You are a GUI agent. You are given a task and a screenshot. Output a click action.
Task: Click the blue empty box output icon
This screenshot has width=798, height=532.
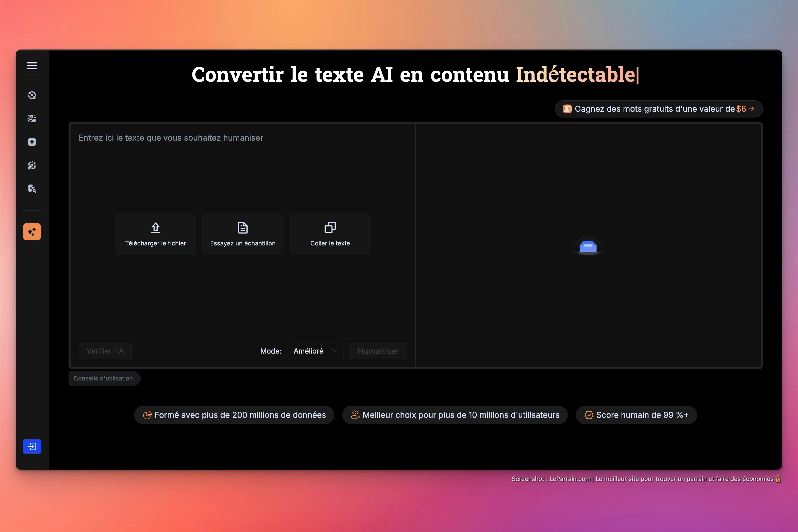point(588,247)
